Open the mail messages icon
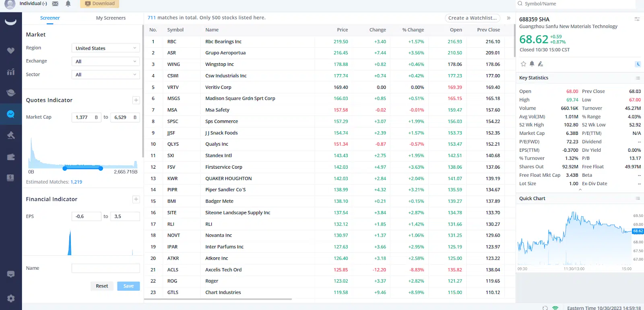Image resolution: width=644 pixels, height=310 pixels. pyautogui.click(x=56, y=4)
